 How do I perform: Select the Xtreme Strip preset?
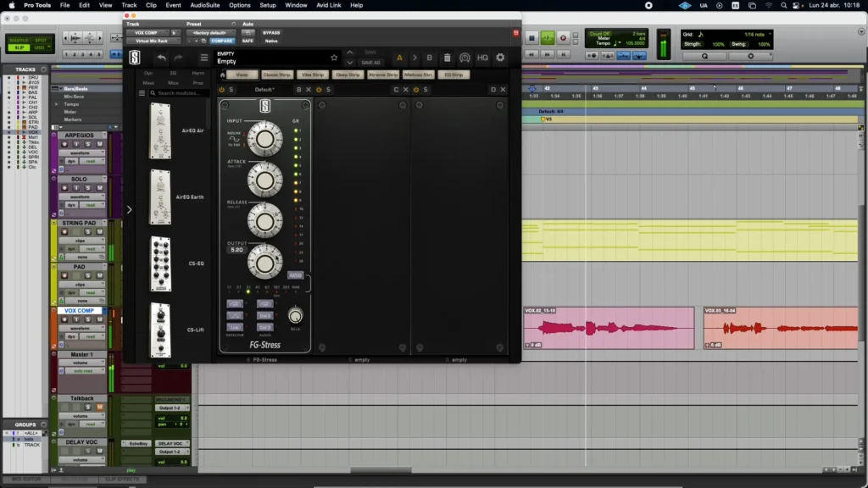pyautogui.click(x=383, y=75)
